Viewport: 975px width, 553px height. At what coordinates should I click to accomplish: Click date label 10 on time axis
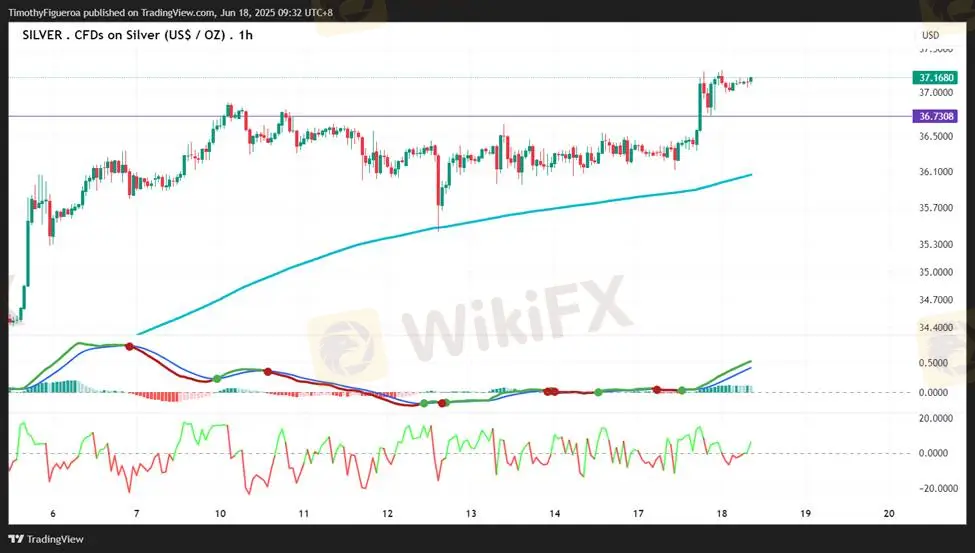[x=220, y=514]
